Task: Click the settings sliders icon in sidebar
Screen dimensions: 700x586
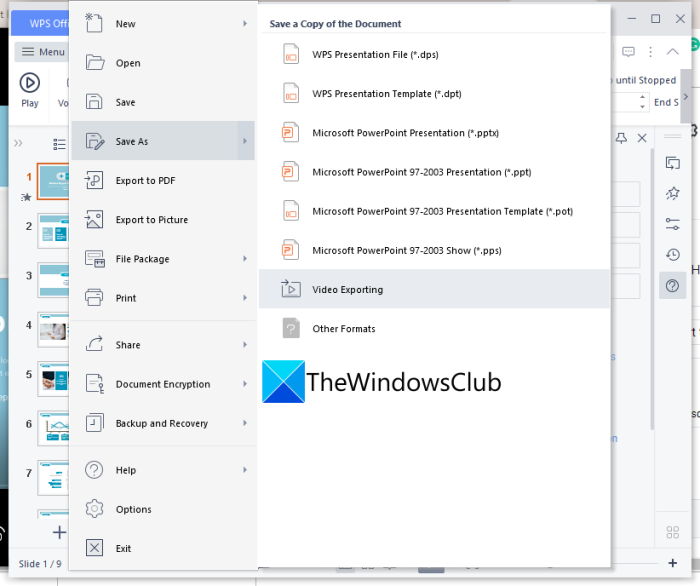Action: [673, 224]
